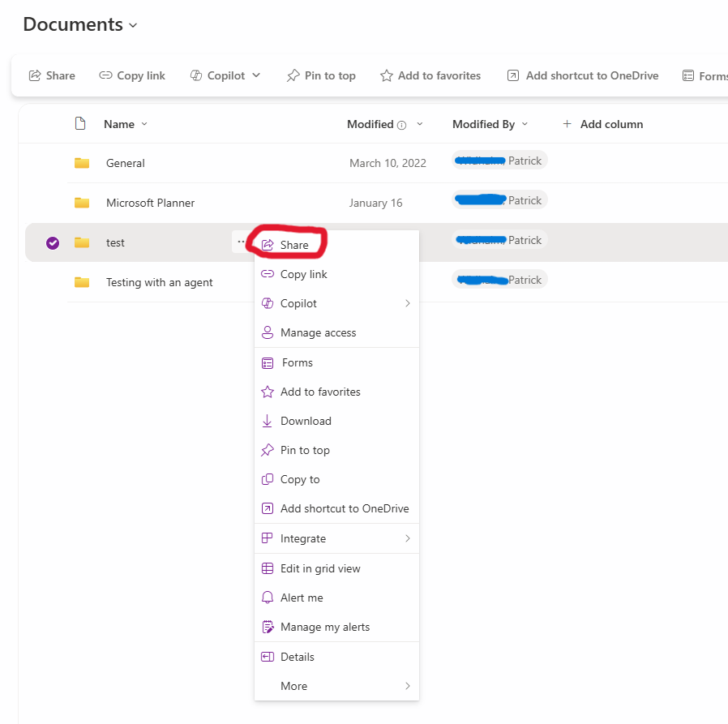Screen dimensions: 728x724
Task: Choose Add shortcut to OneDrive in context menu
Action: [x=336, y=508]
